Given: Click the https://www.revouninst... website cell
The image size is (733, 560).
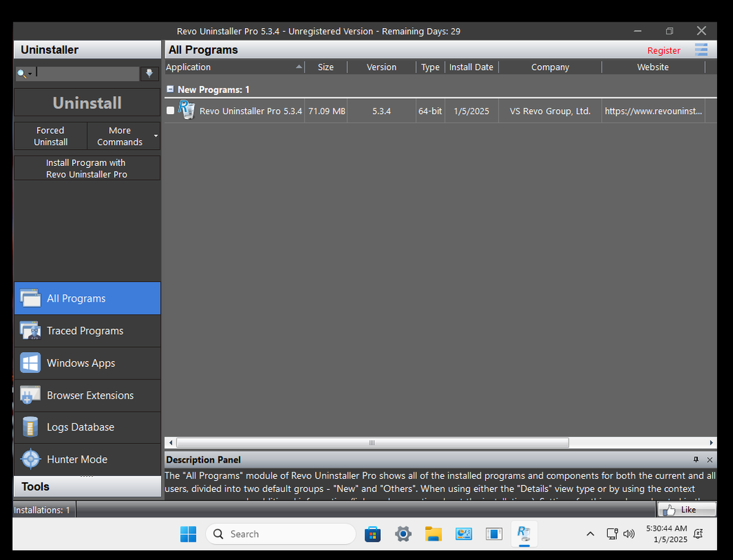Looking at the screenshot, I should [x=653, y=111].
